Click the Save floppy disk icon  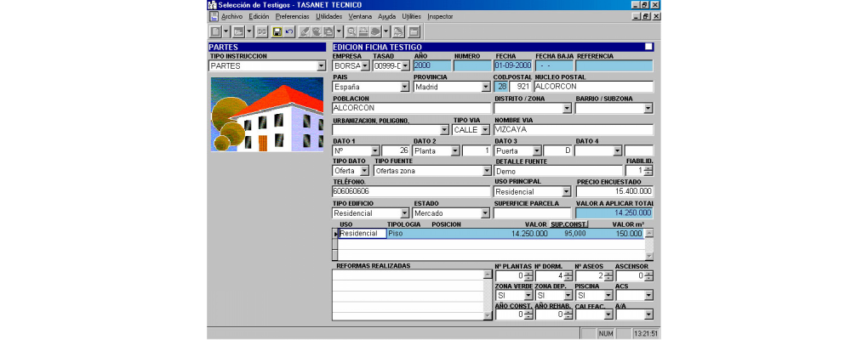pyautogui.click(x=277, y=31)
